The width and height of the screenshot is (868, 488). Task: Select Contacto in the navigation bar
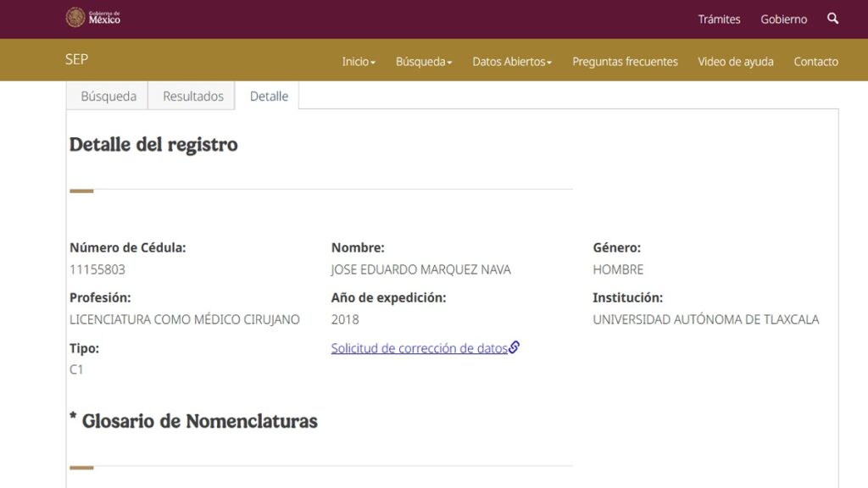(815, 62)
